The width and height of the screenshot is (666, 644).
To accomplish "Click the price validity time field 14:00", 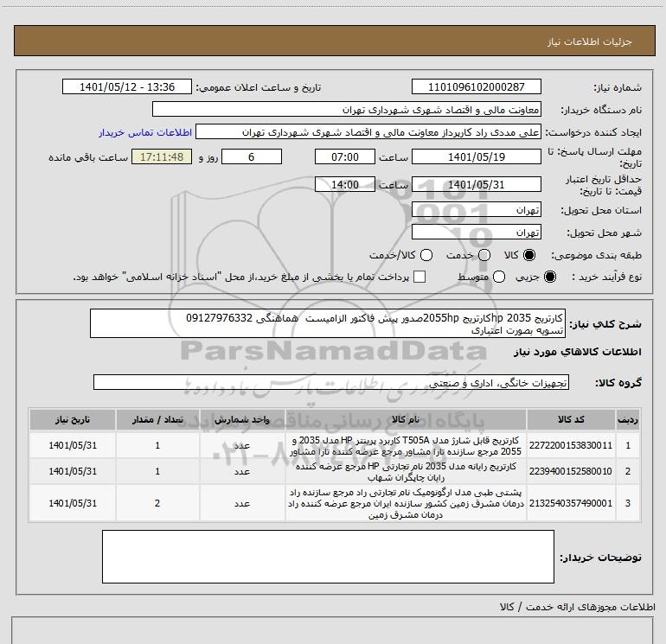I will click(345, 184).
